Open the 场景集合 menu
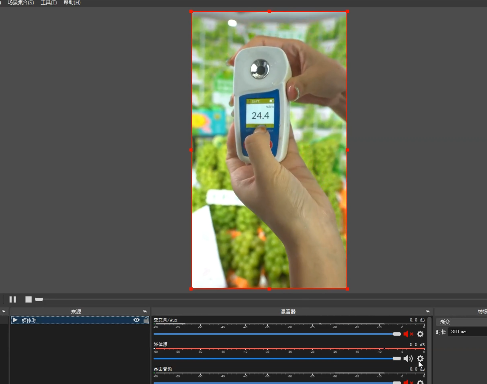This screenshot has width=487, height=384. pos(21,2)
